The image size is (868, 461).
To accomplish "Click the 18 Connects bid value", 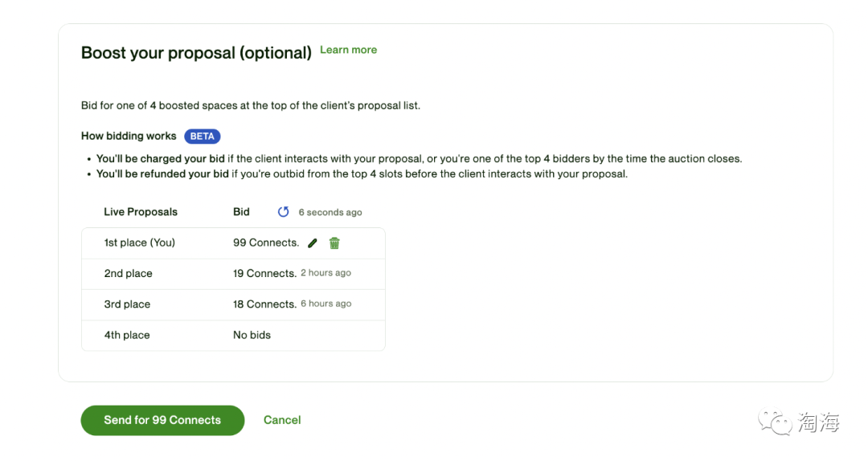I will [264, 304].
